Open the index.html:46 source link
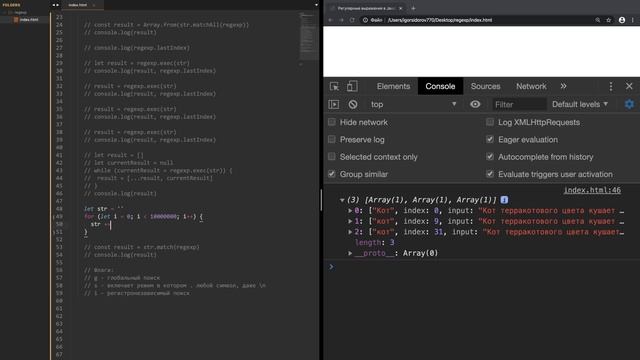This screenshot has height=360, width=640. pyautogui.click(x=592, y=190)
